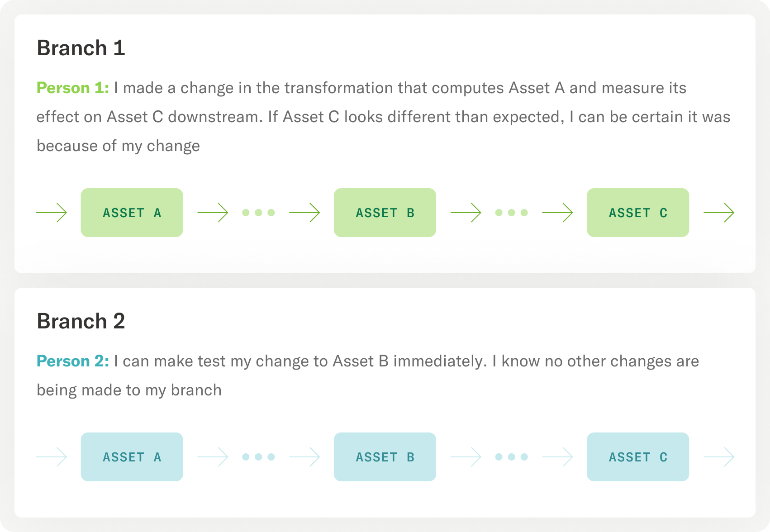770x532 pixels.
Task: Click the green arrow entering green Asset A
Action: (x=52, y=213)
